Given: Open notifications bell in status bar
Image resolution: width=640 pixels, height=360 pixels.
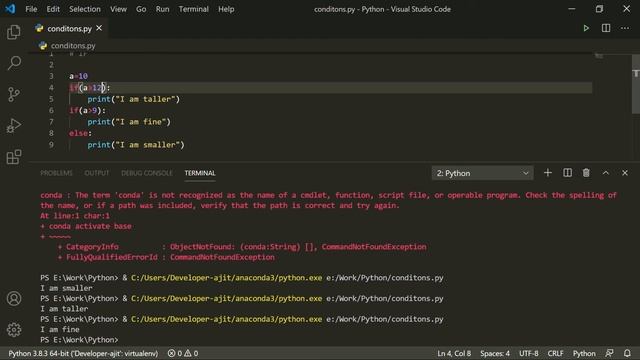Looking at the screenshot, I should (627, 353).
